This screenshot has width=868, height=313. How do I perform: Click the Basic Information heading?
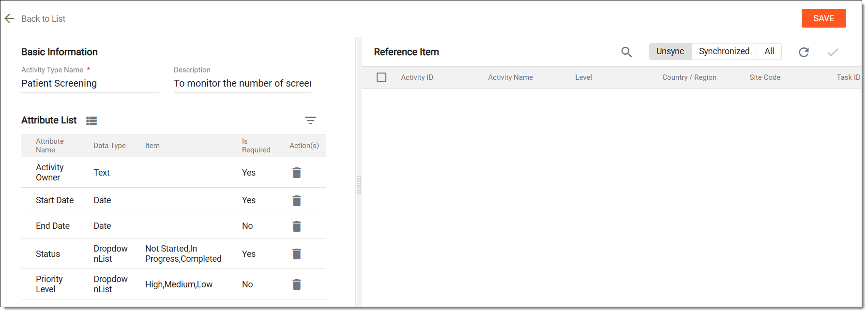tap(60, 52)
